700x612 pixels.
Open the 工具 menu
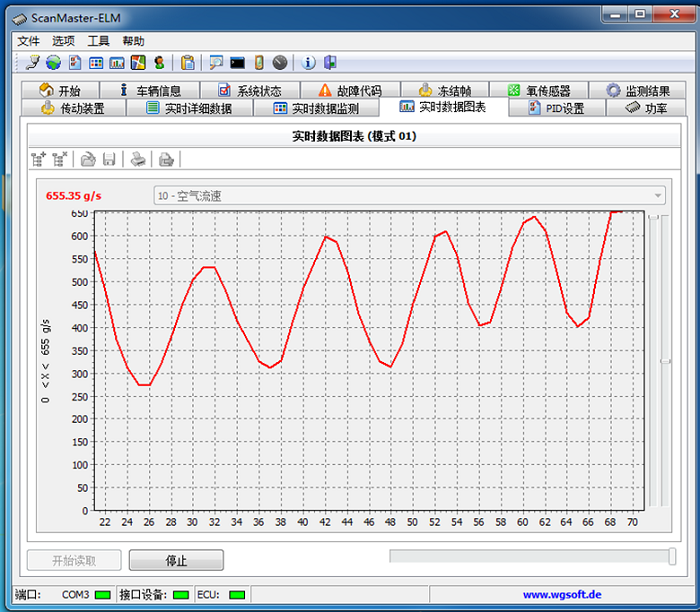pos(98,41)
